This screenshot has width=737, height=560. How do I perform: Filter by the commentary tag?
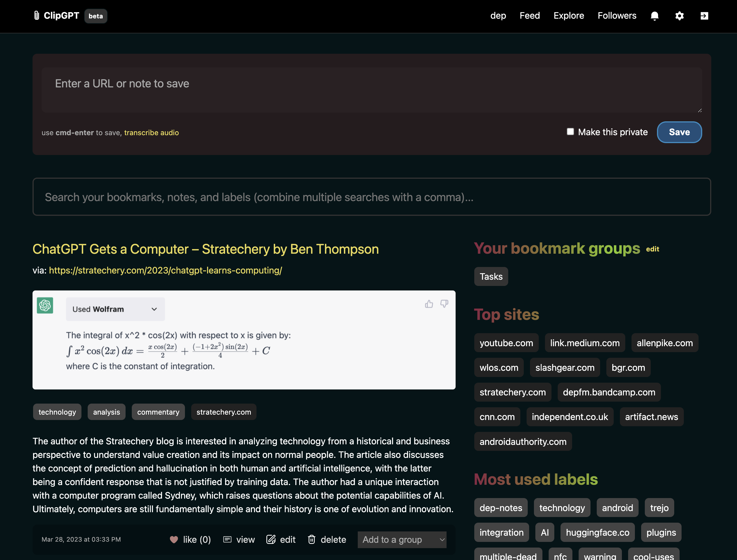pos(158,412)
